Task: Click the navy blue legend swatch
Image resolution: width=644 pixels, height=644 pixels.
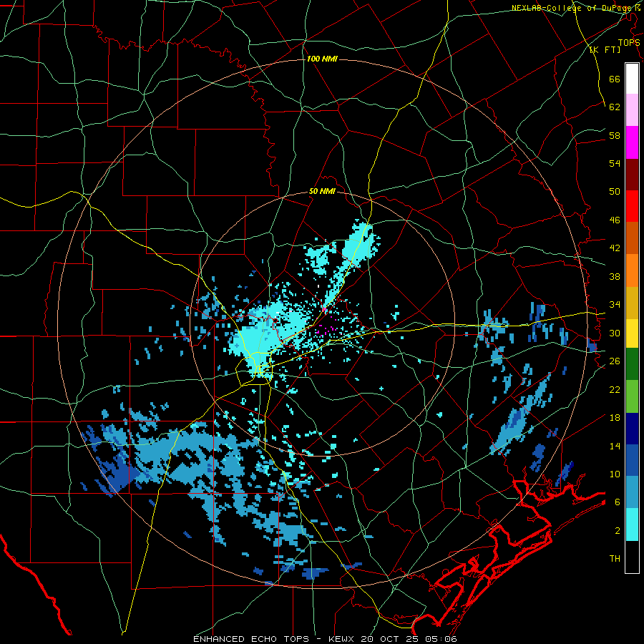Action: coord(632,429)
